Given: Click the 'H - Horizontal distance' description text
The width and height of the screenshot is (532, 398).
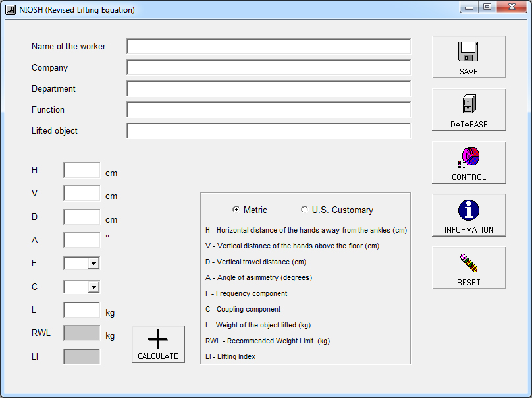Looking at the screenshot, I should pyautogui.click(x=306, y=230).
